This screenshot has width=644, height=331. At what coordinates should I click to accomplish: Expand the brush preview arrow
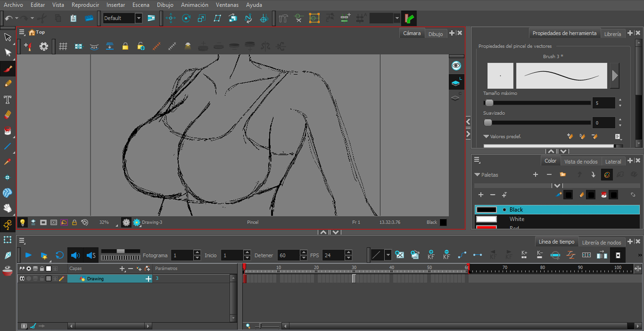click(x=614, y=75)
